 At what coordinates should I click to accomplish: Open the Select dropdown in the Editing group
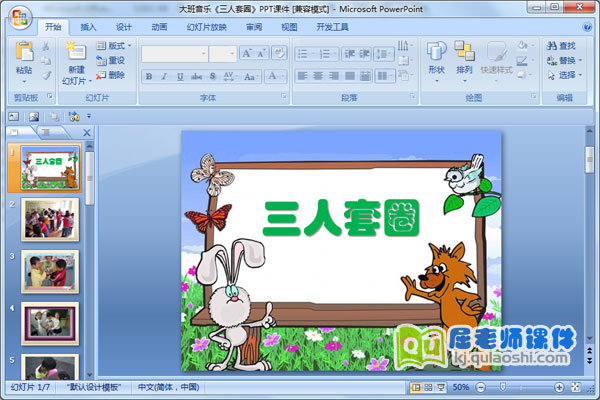[564, 75]
